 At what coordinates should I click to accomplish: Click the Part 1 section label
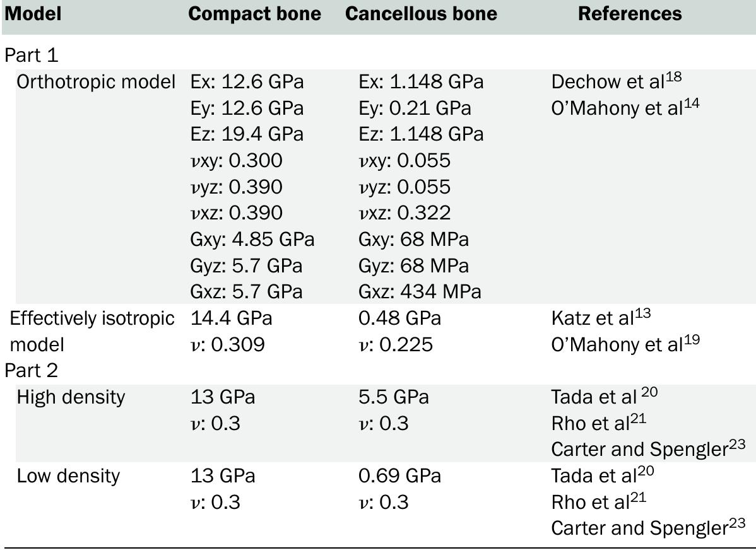click(32, 55)
